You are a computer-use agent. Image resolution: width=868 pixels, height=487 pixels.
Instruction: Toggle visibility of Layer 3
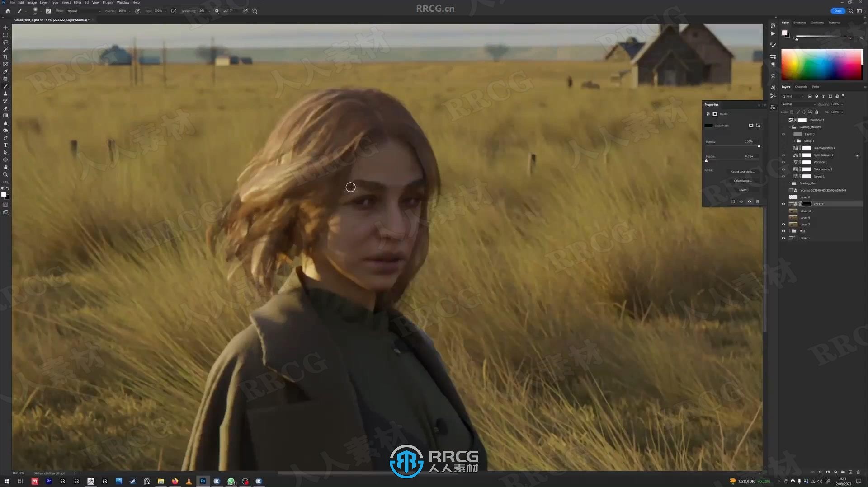coord(783,134)
